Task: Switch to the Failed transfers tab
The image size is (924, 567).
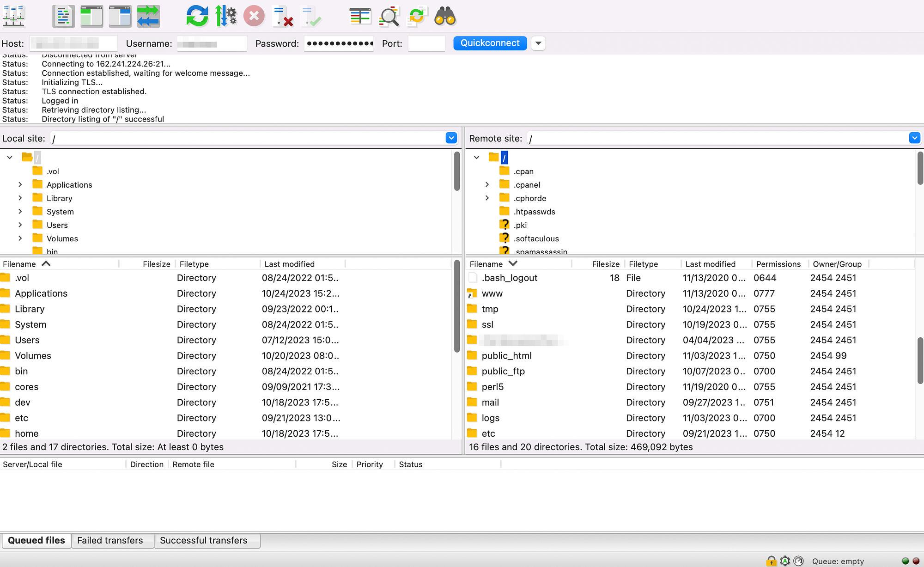Action: click(x=109, y=540)
